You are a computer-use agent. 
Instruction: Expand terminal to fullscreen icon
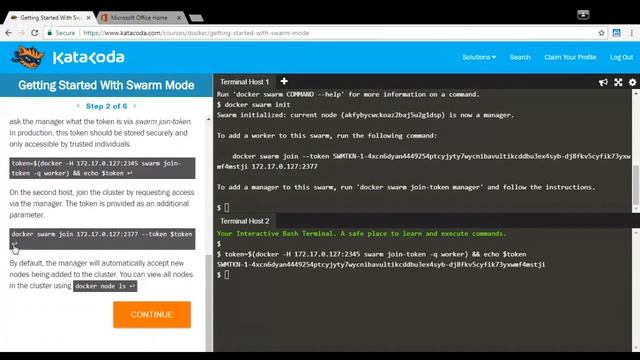tap(618, 82)
